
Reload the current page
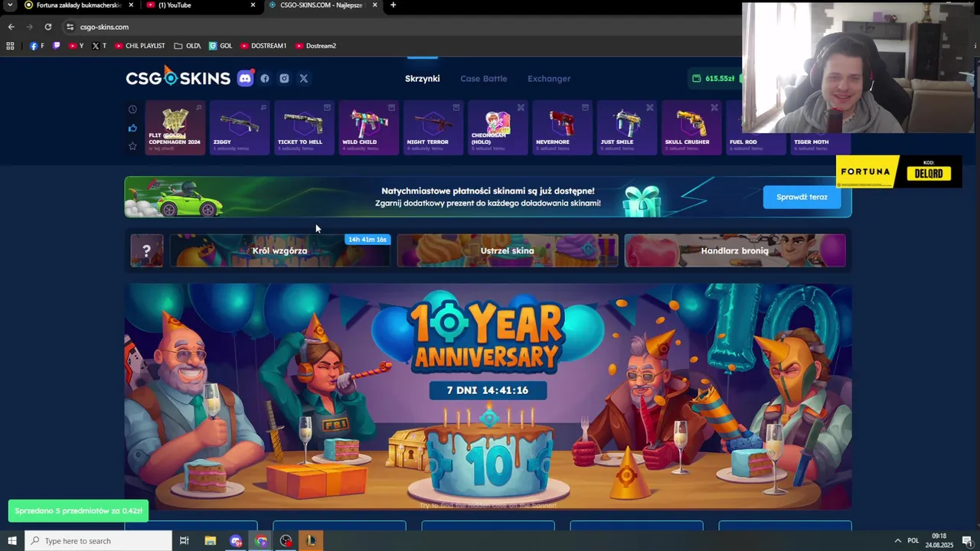(x=47, y=27)
